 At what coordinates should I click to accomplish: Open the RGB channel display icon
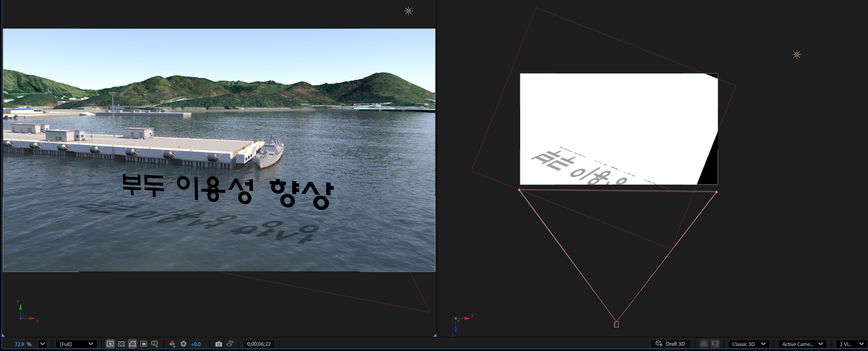172,344
